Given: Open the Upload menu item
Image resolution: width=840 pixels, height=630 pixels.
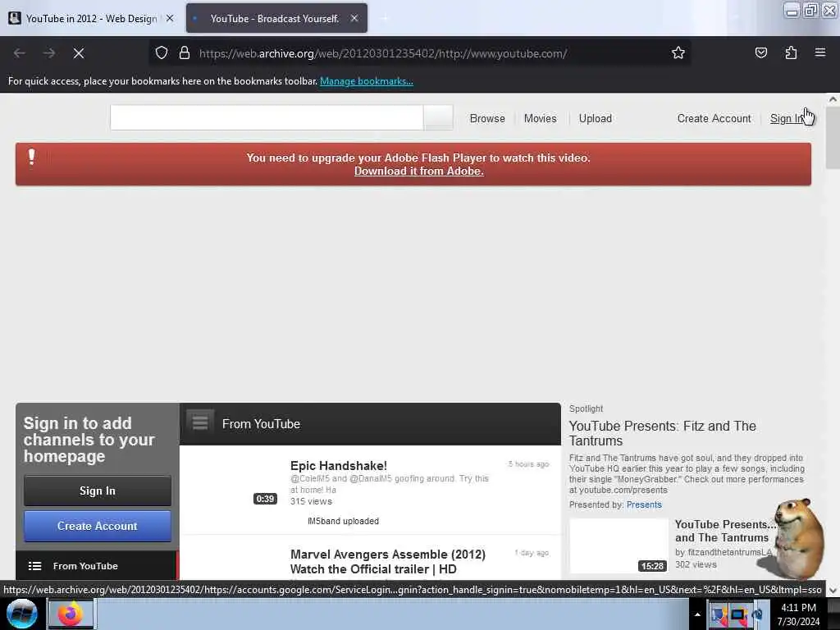Looking at the screenshot, I should [596, 118].
